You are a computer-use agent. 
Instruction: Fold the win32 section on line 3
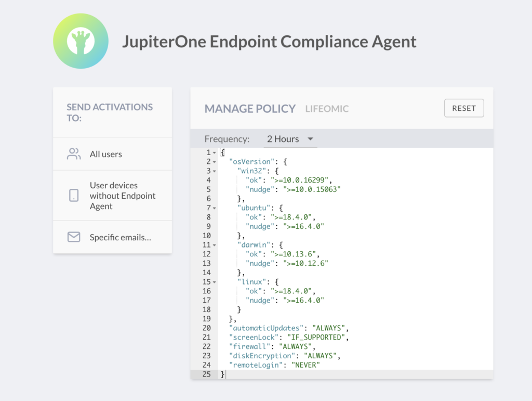coord(215,171)
